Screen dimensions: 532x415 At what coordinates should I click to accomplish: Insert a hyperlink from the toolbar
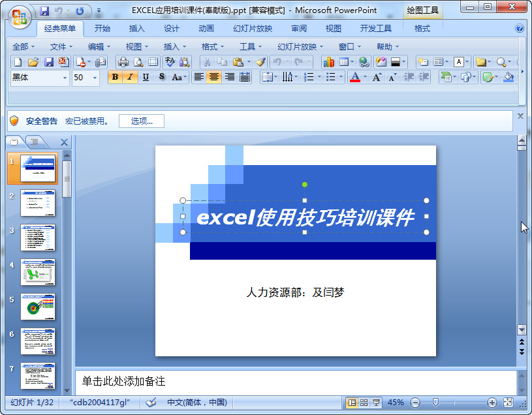point(363,61)
